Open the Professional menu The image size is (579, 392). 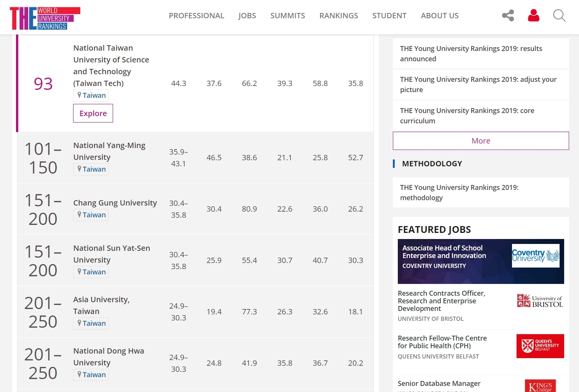coord(196,16)
